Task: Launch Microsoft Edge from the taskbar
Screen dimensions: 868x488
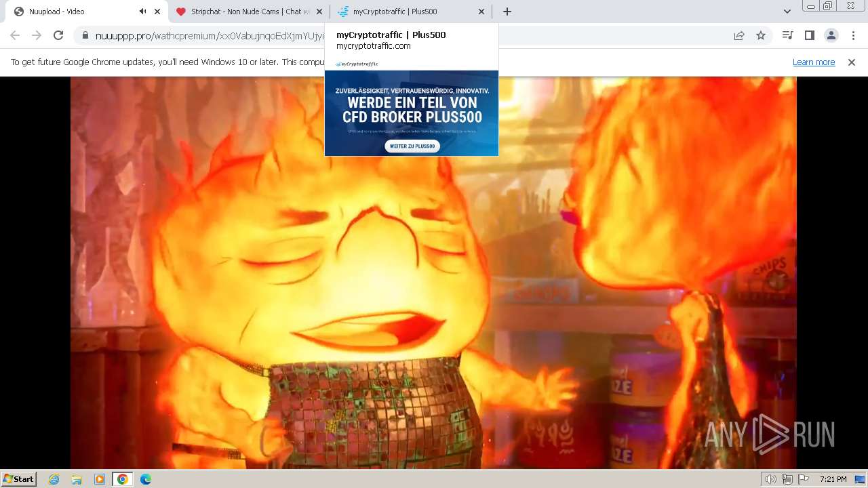Action: coord(146,479)
